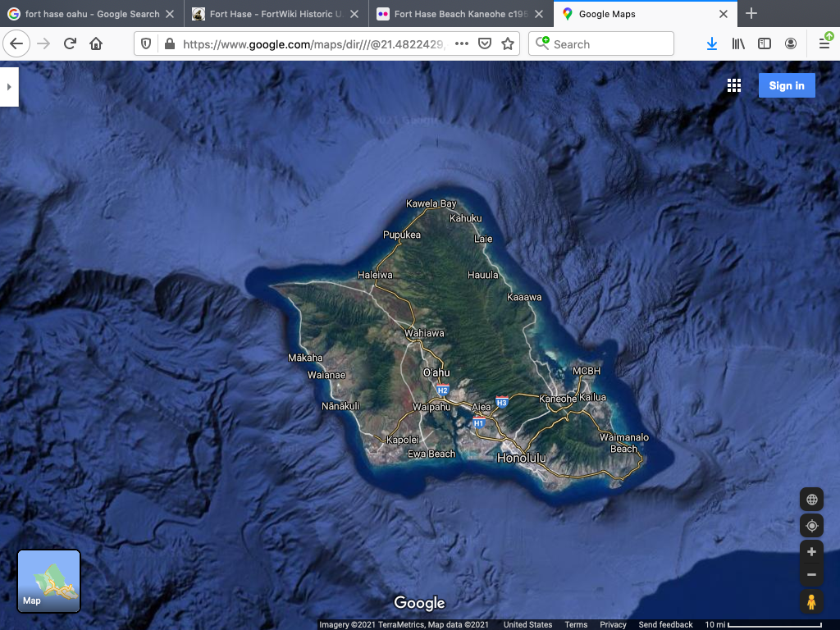Reload the current page

click(x=70, y=44)
